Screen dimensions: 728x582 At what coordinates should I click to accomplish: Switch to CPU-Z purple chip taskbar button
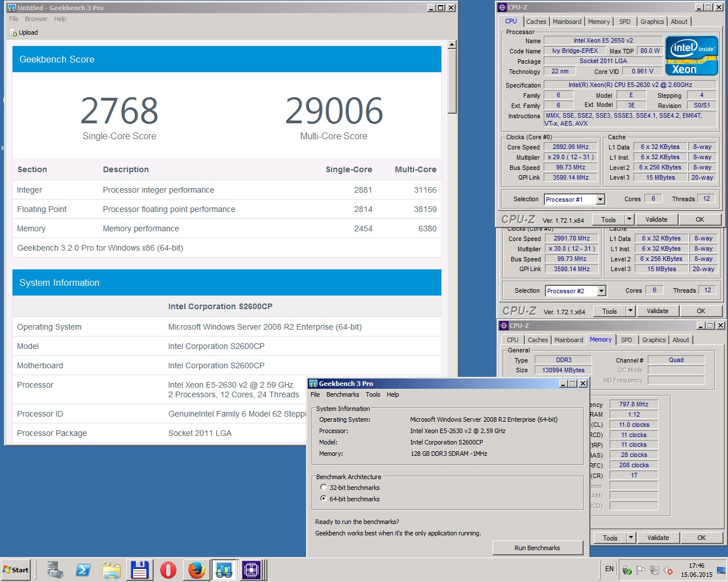(x=251, y=569)
